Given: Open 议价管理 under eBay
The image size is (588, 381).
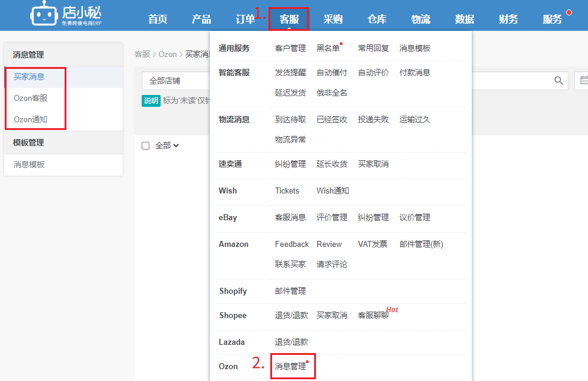Looking at the screenshot, I should pyautogui.click(x=415, y=217).
